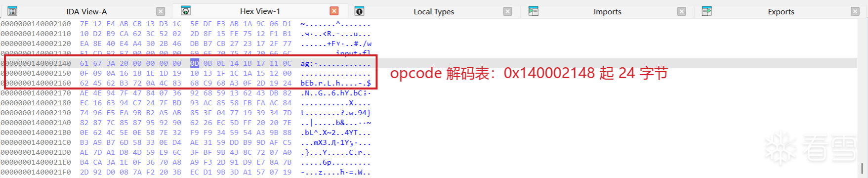Click first byte 61 in row 140002140
Screen dimensions: 868x178
84,63
